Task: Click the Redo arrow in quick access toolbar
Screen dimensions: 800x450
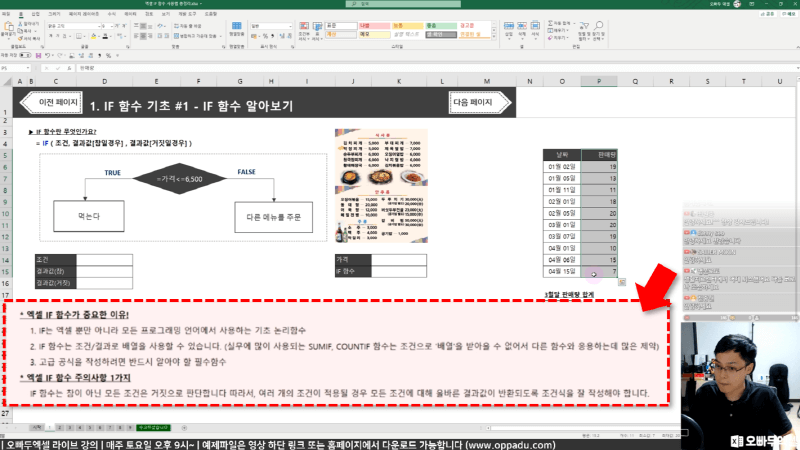Action: pos(60,55)
